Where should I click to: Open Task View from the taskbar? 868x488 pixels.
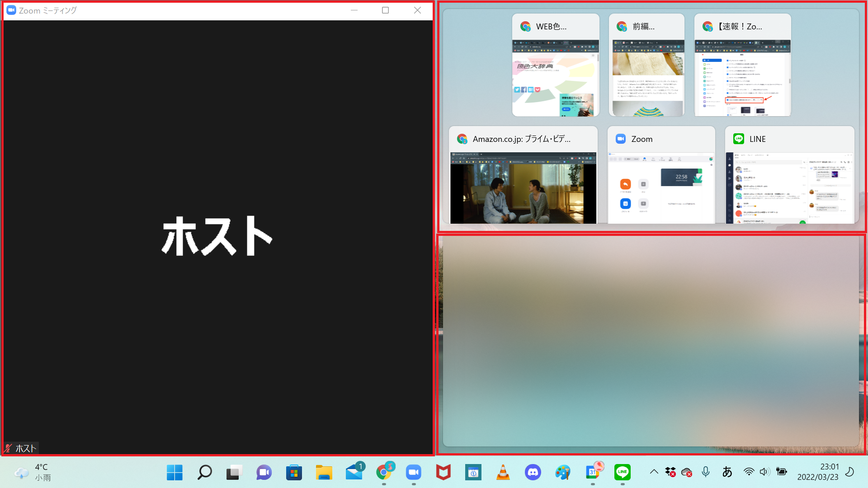(234, 473)
